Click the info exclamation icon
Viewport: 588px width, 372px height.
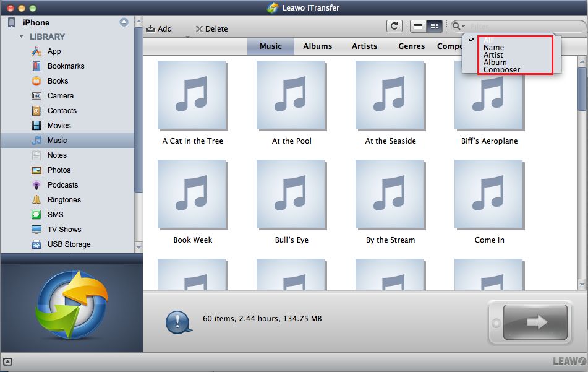177,322
